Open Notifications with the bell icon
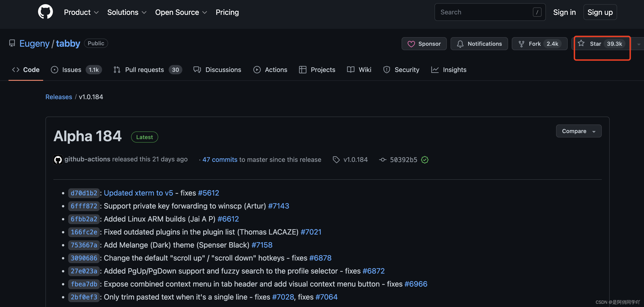Image resolution: width=644 pixels, height=307 pixels. pos(479,44)
